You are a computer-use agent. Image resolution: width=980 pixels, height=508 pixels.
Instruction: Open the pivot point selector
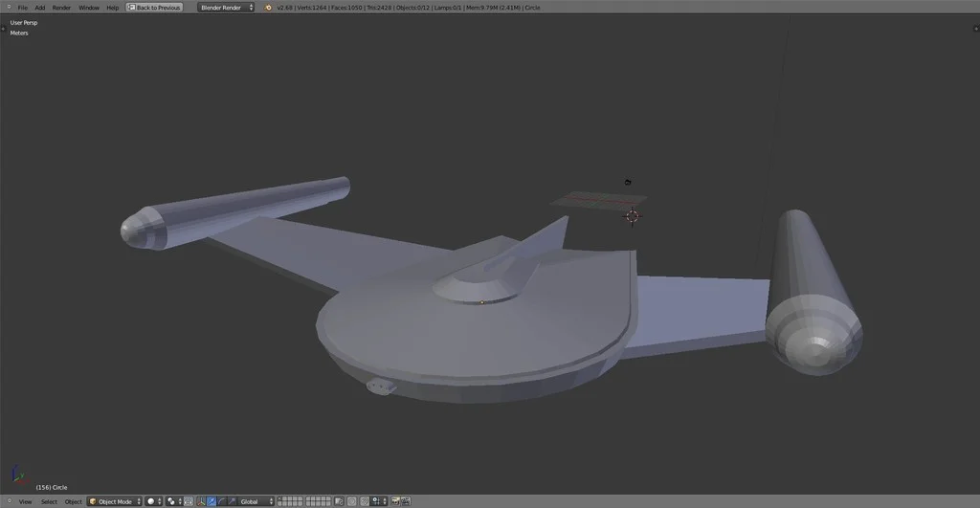(x=173, y=501)
